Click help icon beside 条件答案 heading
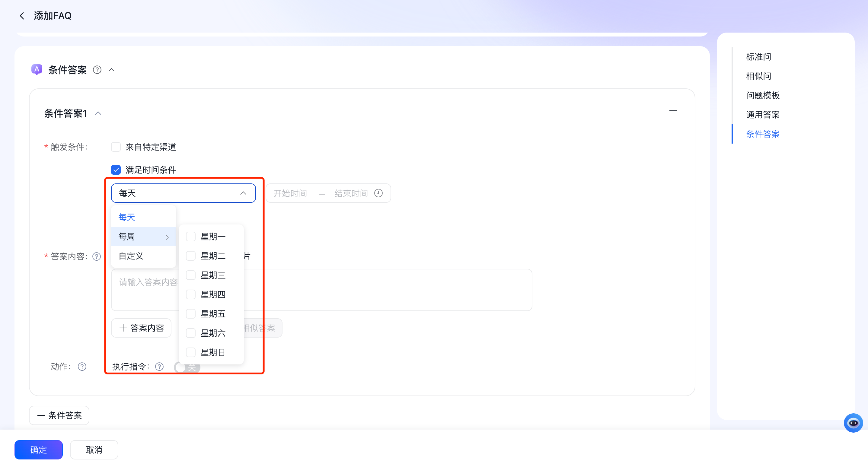Screen dimensions: 868x467 [97, 70]
